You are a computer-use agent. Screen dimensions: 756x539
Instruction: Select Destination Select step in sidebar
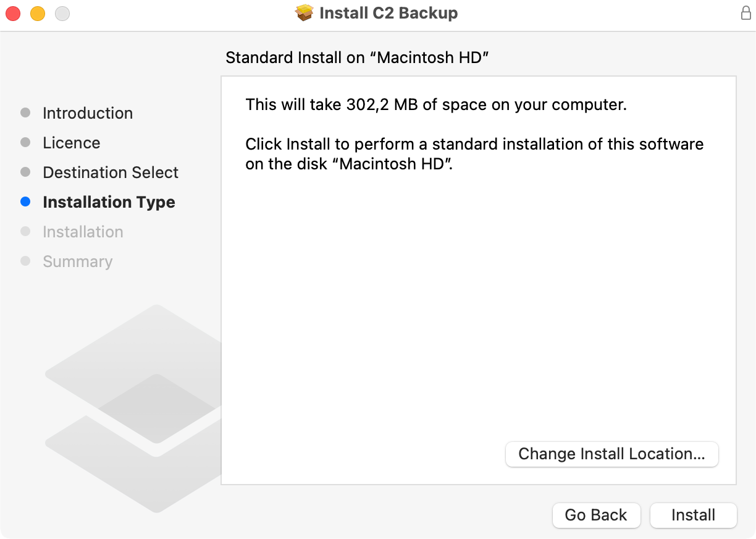[x=111, y=172]
